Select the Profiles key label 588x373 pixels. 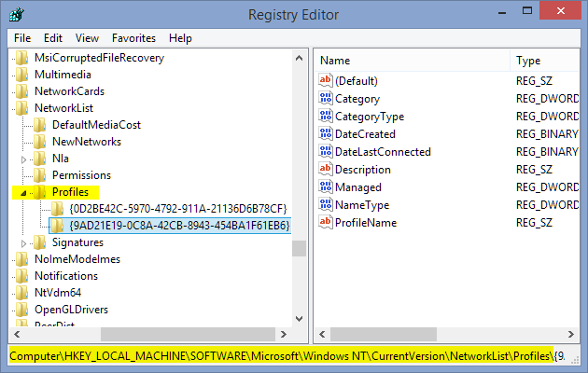pyautogui.click(x=70, y=192)
